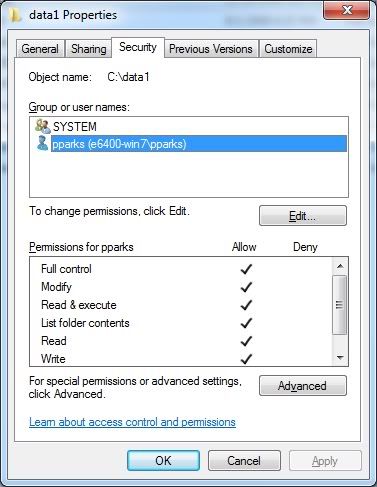
Task: Click the permissions list up arrow
Action: pyautogui.click(x=340, y=266)
